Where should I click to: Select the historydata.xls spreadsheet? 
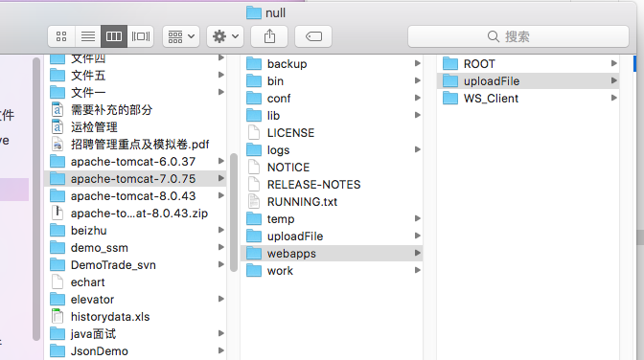[x=135, y=317]
